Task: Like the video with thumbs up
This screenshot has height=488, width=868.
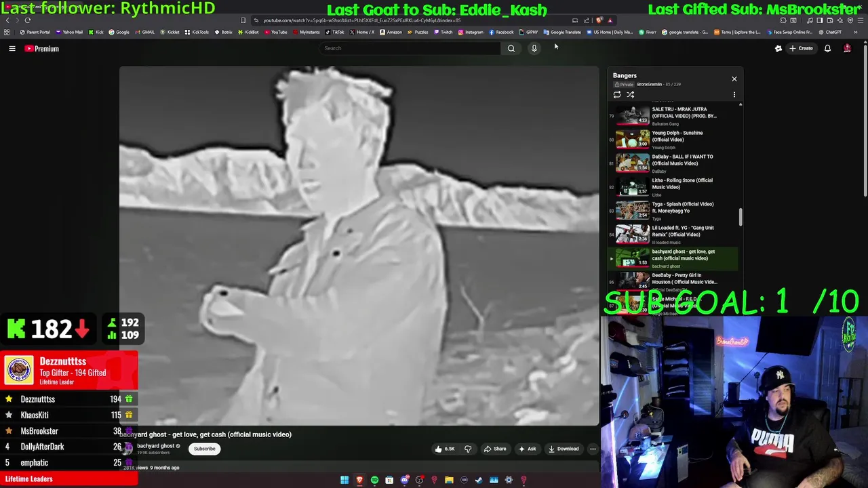Action: [x=445, y=449]
